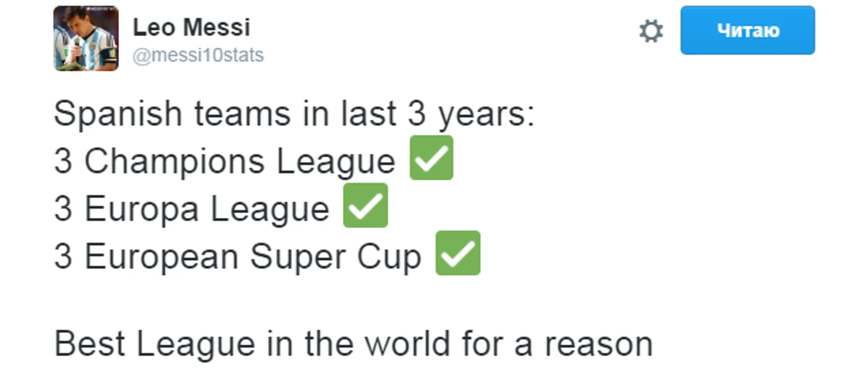This screenshot has height=369, width=868.
Task: Open the Leo Messi display name link
Action: pyautogui.click(x=191, y=27)
